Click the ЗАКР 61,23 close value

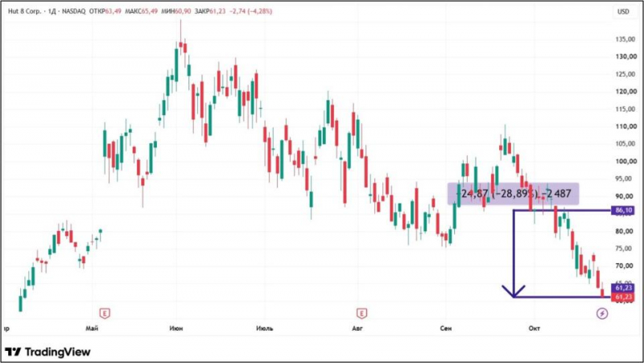click(x=210, y=11)
